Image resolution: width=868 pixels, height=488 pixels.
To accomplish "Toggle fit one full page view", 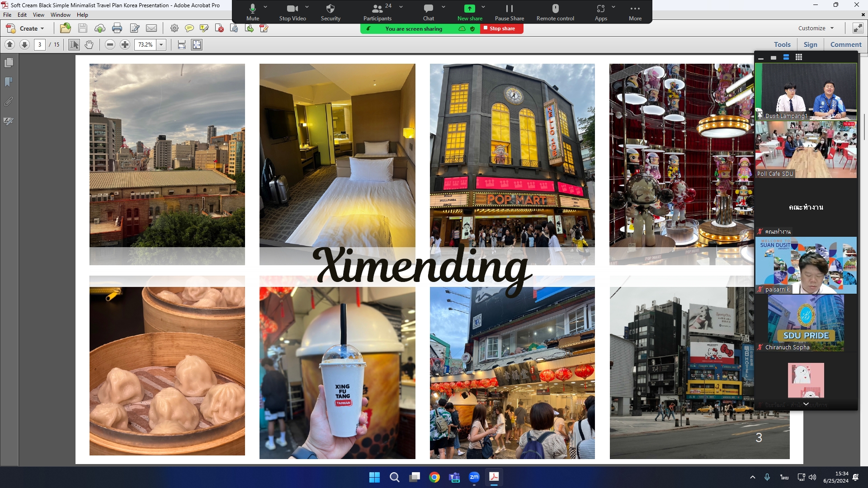I will point(197,44).
